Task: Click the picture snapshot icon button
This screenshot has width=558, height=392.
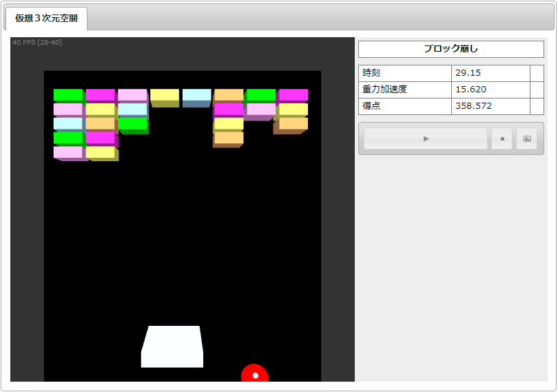Action: tap(527, 138)
